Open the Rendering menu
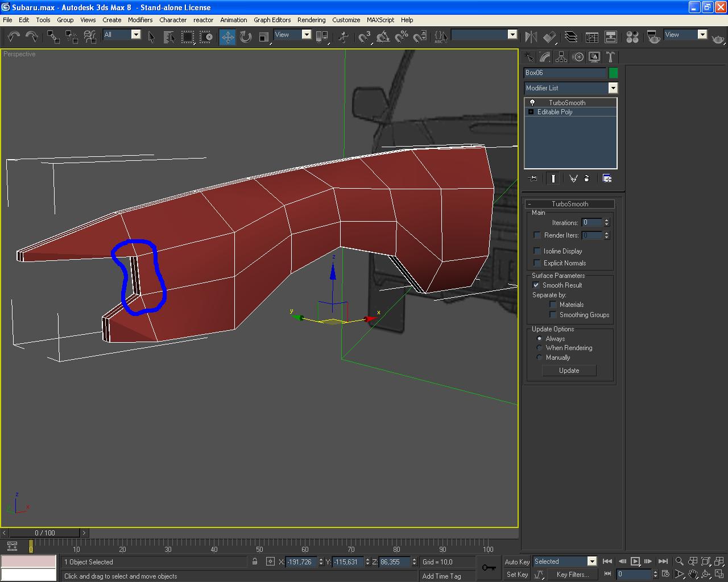The width and height of the screenshot is (728, 582). (311, 20)
